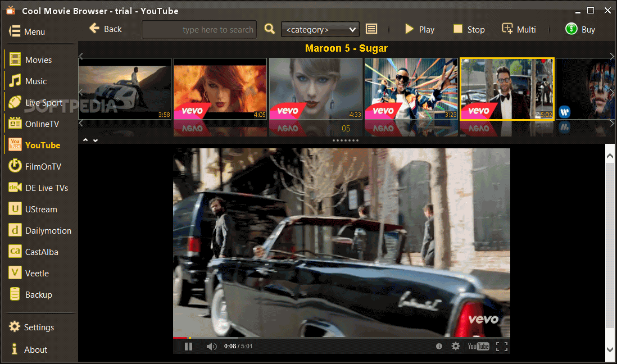Image resolution: width=617 pixels, height=364 pixels.
Task: Click the scrollbar down arrow
Action: coord(610,349)
